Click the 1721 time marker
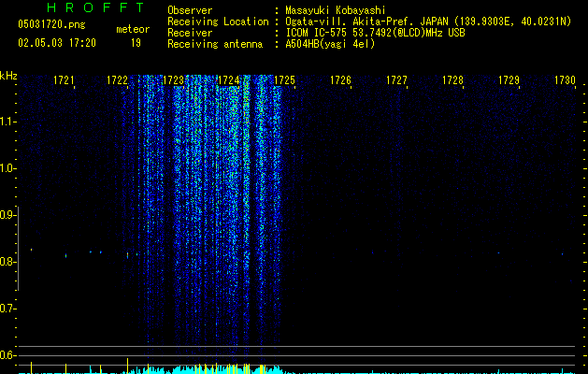Viewport: 588px width, 374px height. (x=64, y=80)
